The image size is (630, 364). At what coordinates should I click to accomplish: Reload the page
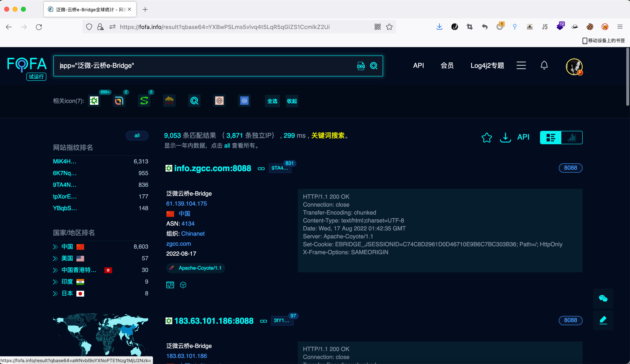[x=39, y=27]
